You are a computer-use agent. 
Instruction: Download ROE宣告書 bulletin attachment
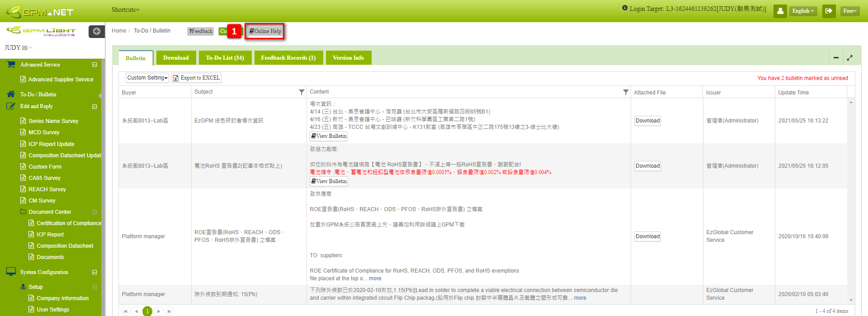point(647,236)
